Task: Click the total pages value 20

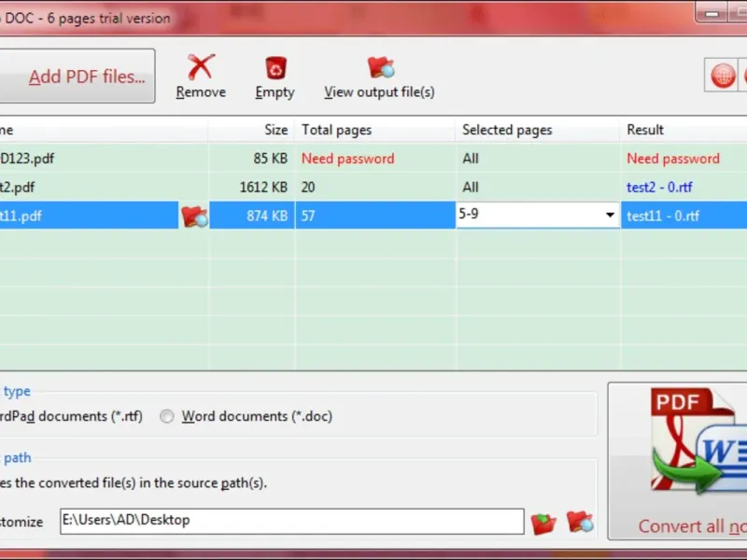Action: (308, 188)
